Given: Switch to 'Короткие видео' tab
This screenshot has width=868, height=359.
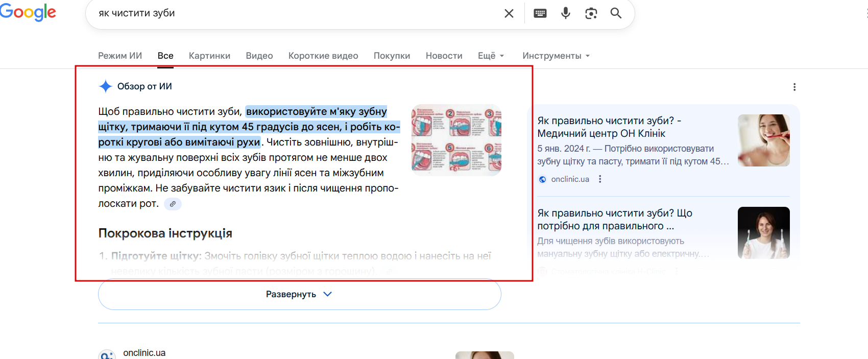Looking at the screenshot, I should [323, 56].
